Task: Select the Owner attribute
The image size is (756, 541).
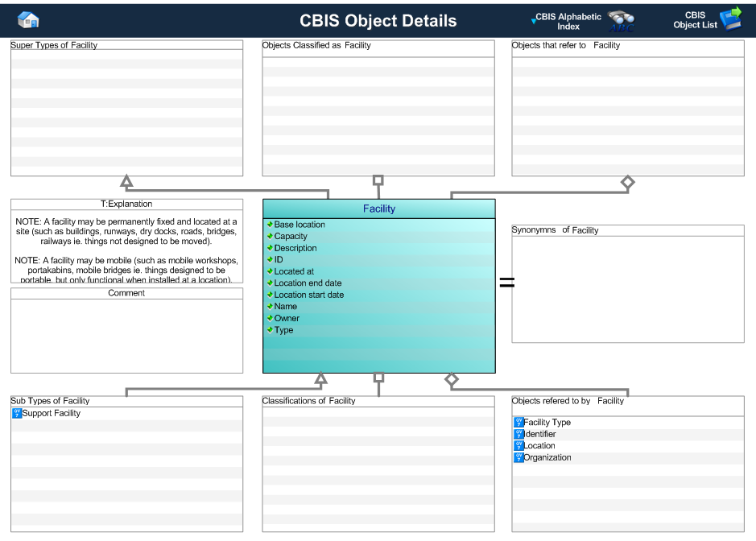Action: (x=287, y=318)
